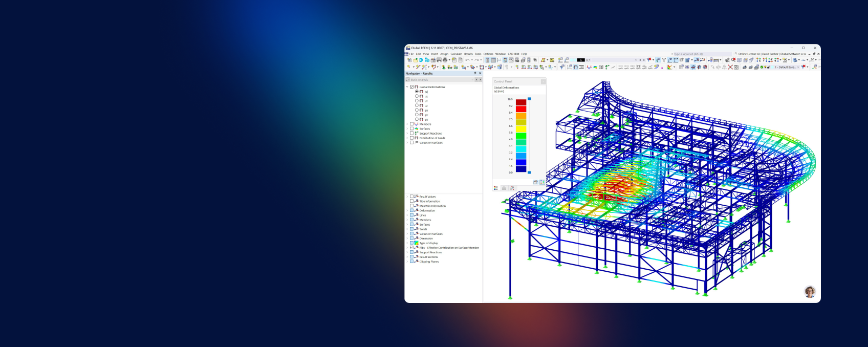Image resolution: width=868 pixels, height=347 pixels.
Task: Collapse the Global Deformations tree node
Action: coord(407,87)
